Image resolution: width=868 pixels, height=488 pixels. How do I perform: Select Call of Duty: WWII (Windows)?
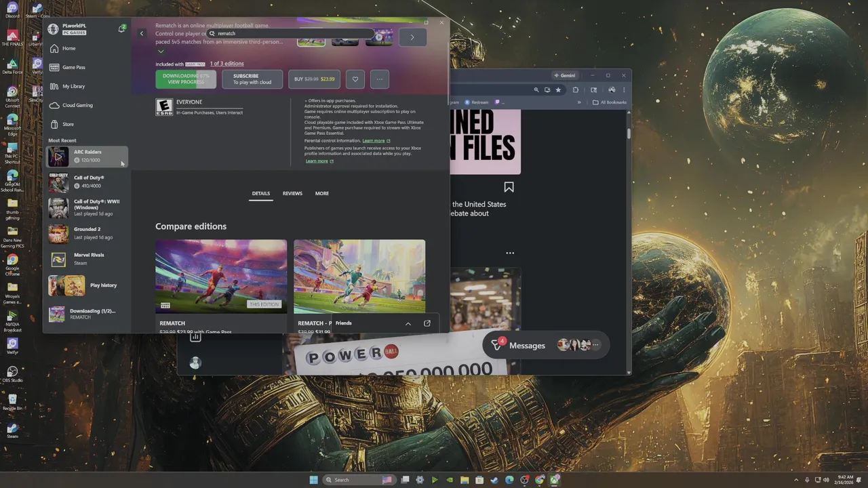coord(87,208)
